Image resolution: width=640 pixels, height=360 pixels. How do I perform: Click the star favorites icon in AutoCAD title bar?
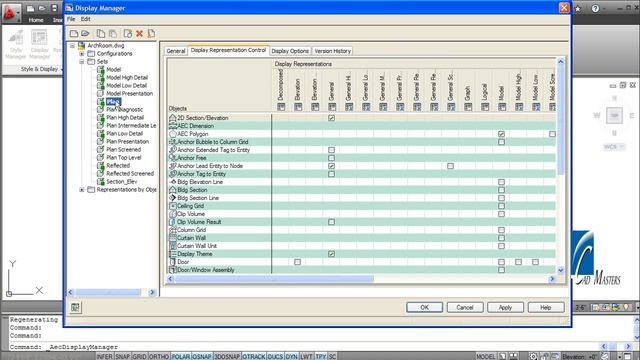click(578, 8)
